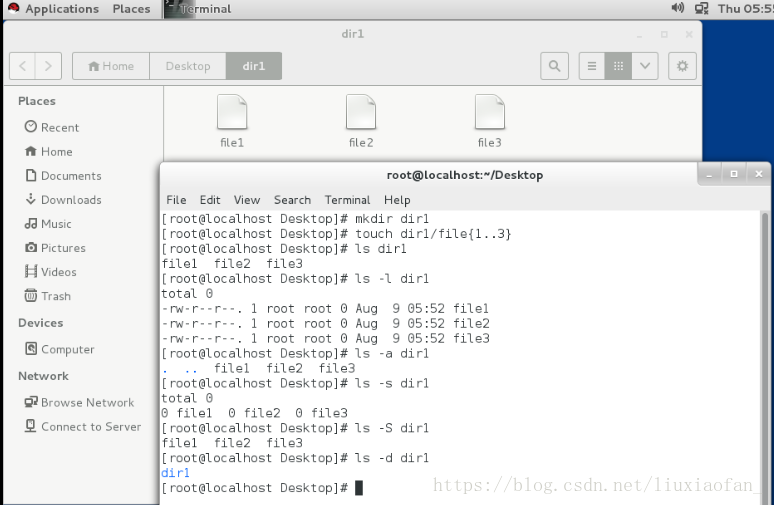
Task: Open Pictures folder in sidebar
Action: click(x=55, y=248)
